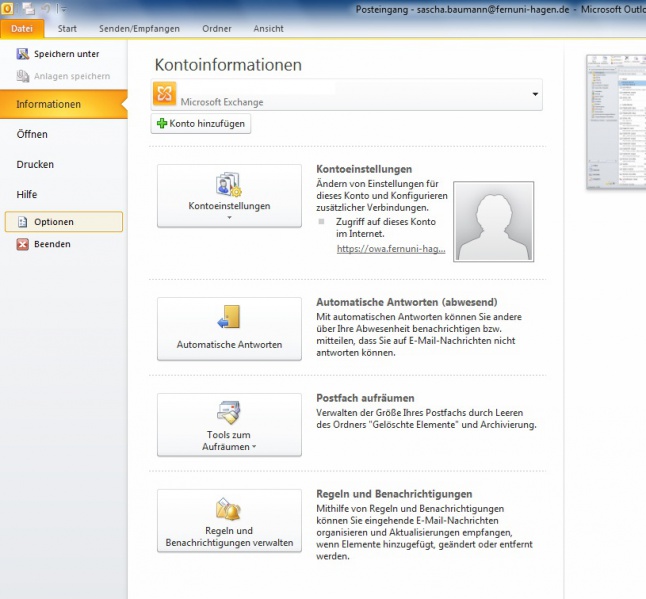Click the Postfach aufräumen heading
The image size is (646, 599).
[x=365, y=398]
